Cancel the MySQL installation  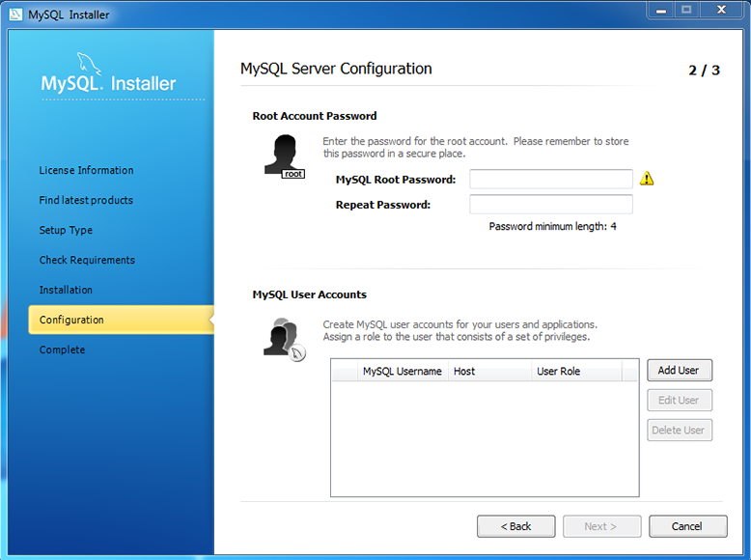688,526
